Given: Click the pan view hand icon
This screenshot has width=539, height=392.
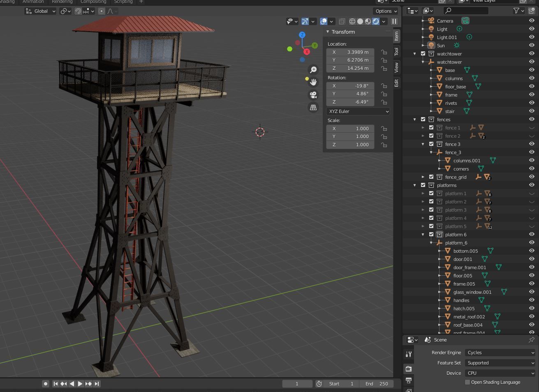Looking at the screenshot, I should click(x=313, y=82).
